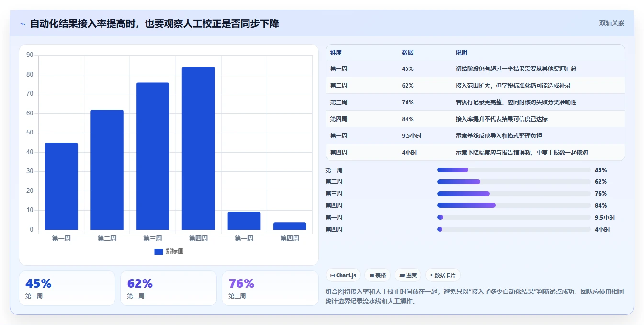Click the x-axis label 第二周 under the chart
This screenshot has height=325, width=644.
107,238
